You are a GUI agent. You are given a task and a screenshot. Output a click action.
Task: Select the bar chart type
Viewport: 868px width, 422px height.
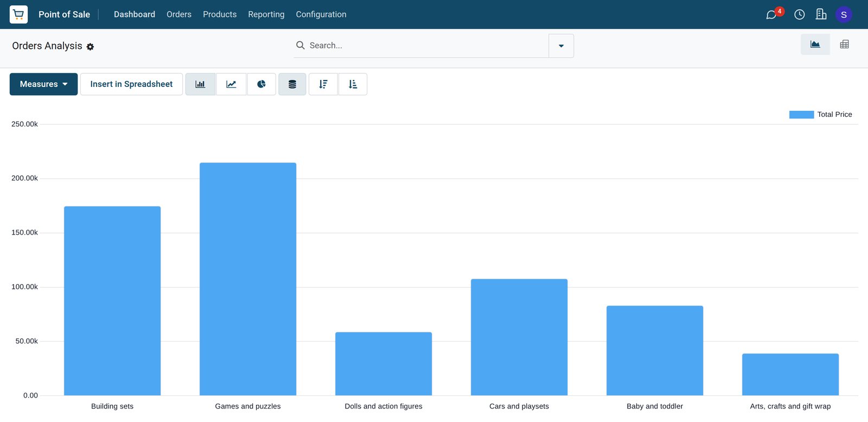click(x=200, y=84)
